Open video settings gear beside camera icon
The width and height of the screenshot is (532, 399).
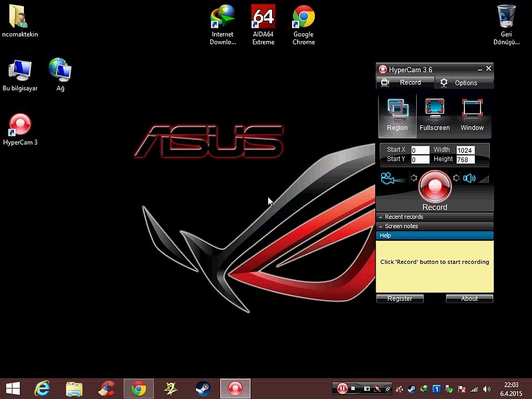[414, 178]
